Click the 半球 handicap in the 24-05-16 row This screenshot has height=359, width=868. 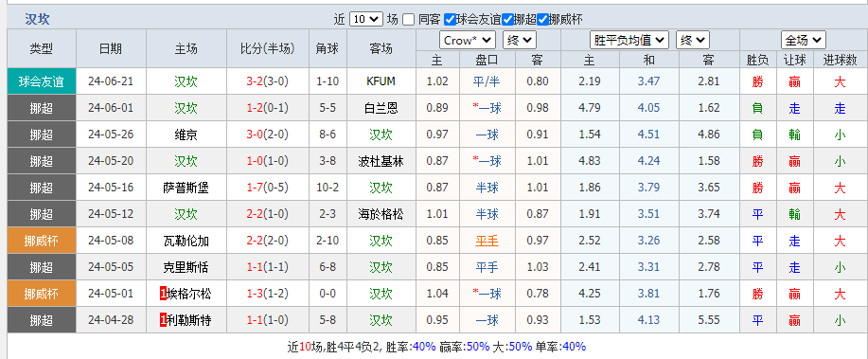click(487, 188)
